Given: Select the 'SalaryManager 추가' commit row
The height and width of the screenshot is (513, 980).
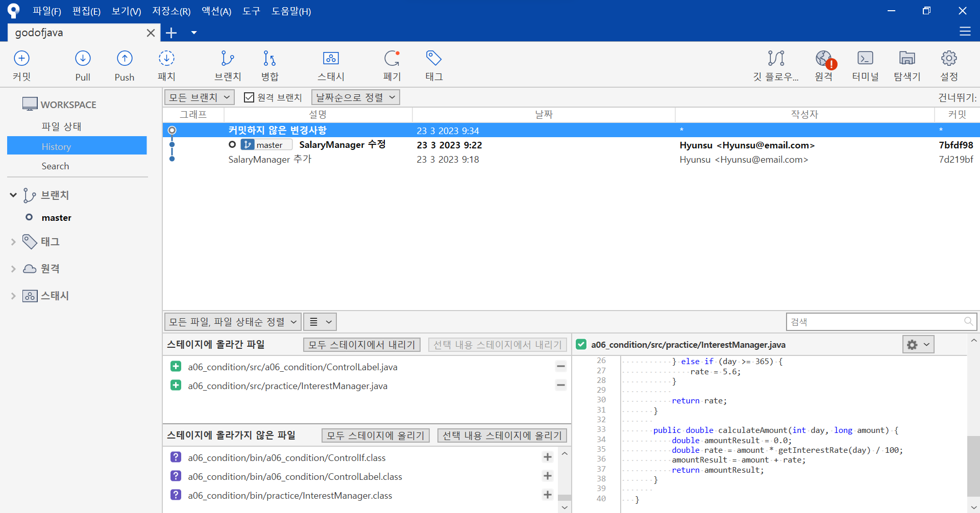Looking at the screenshot, I should 571,159.
